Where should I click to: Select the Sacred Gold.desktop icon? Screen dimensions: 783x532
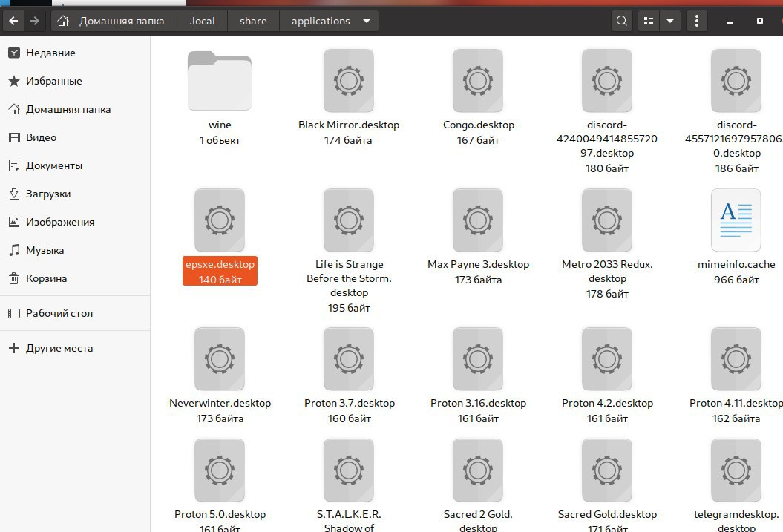pos(606,470)
